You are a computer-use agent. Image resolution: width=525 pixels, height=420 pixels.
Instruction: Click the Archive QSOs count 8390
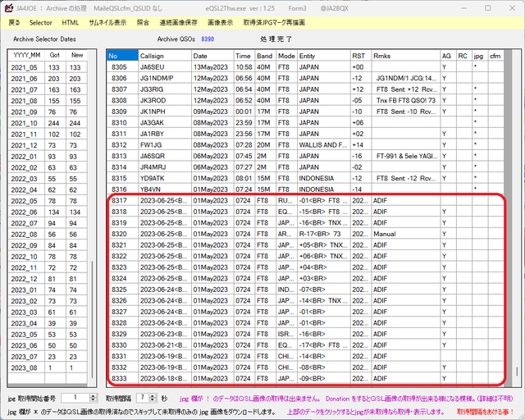tap(208, 39)
